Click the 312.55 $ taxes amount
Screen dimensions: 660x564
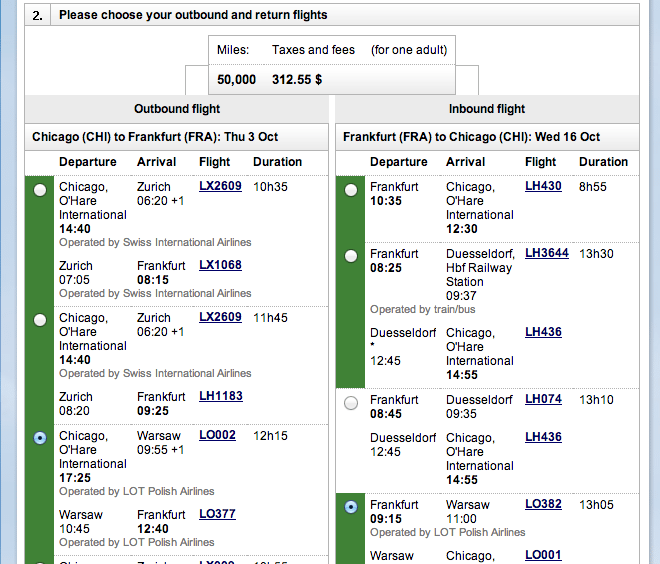click(297, 80)
